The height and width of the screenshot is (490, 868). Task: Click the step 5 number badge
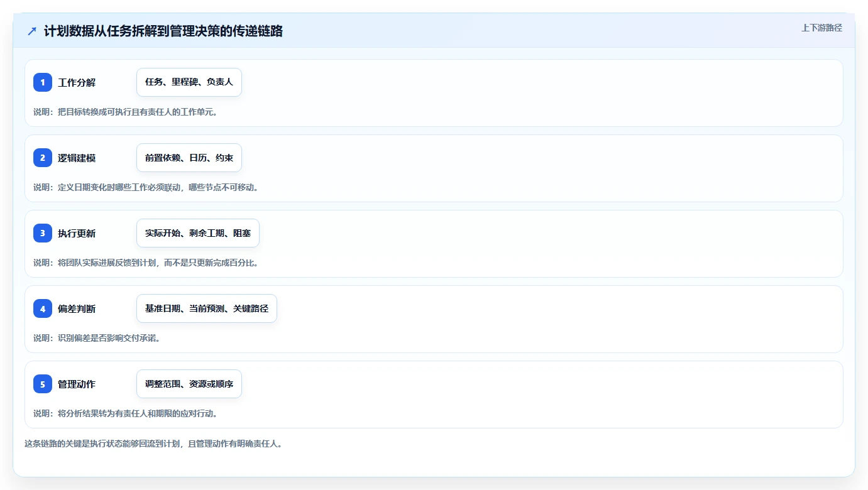coord(43,384)
